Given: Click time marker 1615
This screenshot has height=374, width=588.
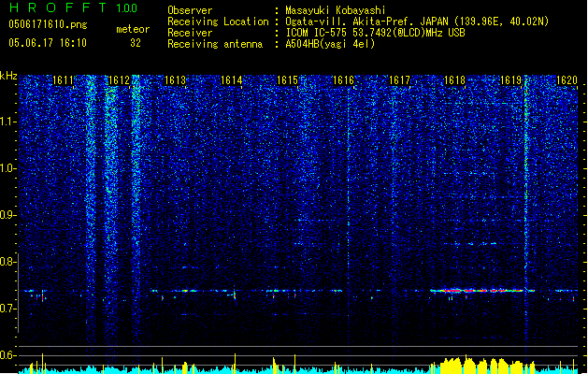Looking at the screenshot, I should (287, 80).
